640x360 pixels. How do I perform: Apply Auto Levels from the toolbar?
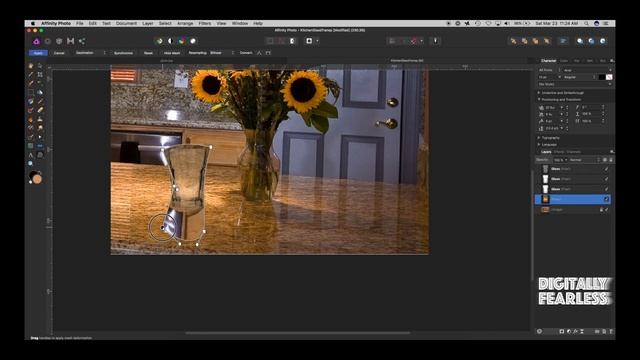point(159,41)
